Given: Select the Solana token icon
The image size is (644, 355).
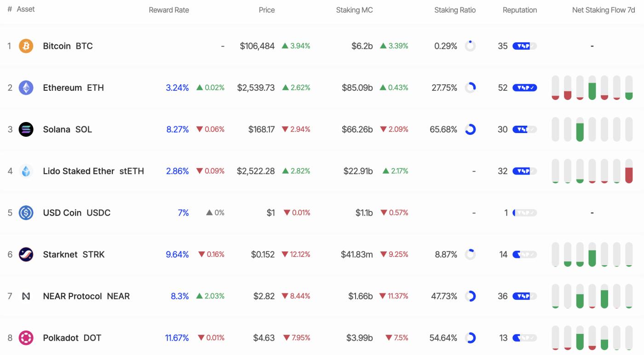Looking at the screenshot, I should tap(26, 129).
